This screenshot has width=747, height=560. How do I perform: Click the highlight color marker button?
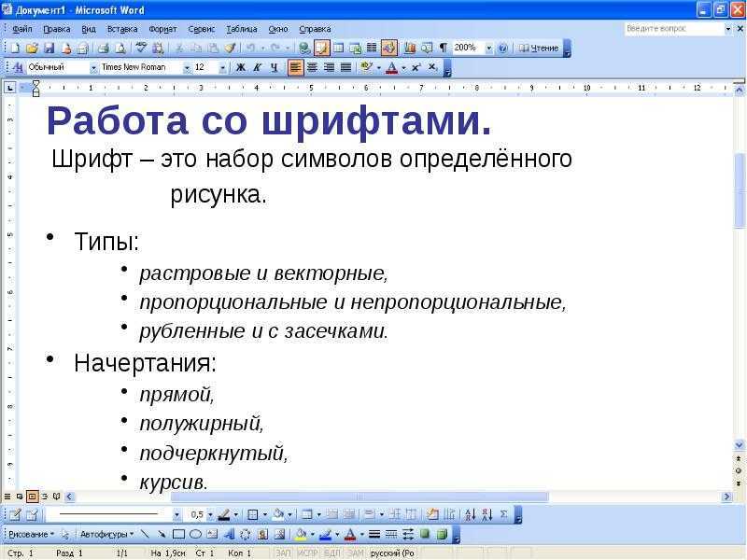[x=366, y=67]
